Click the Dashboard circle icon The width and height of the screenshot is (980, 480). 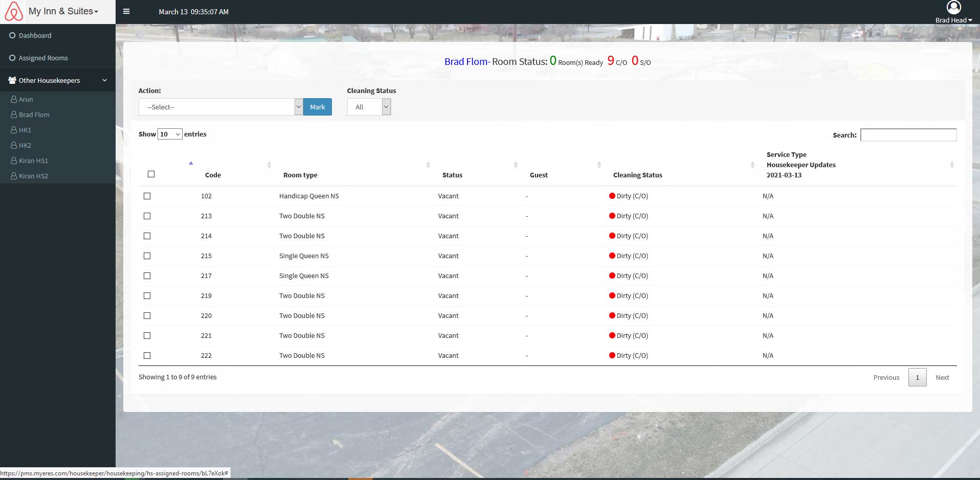12,35
